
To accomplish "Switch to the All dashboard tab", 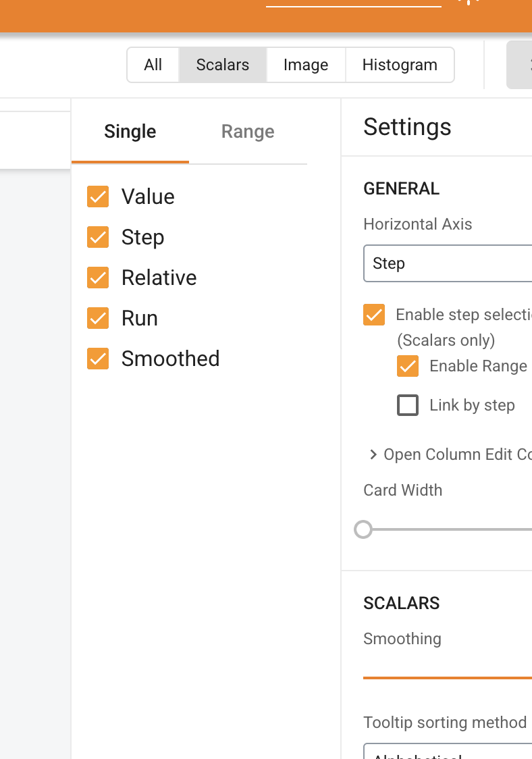I will (x=153, y=64).
